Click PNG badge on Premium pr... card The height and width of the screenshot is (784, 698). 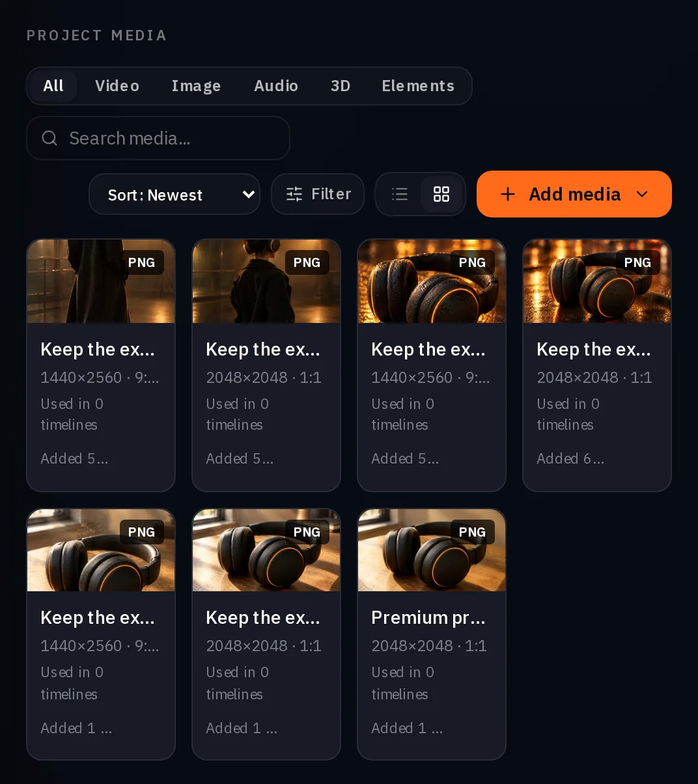pyautogui.click(x=472, y=532)
